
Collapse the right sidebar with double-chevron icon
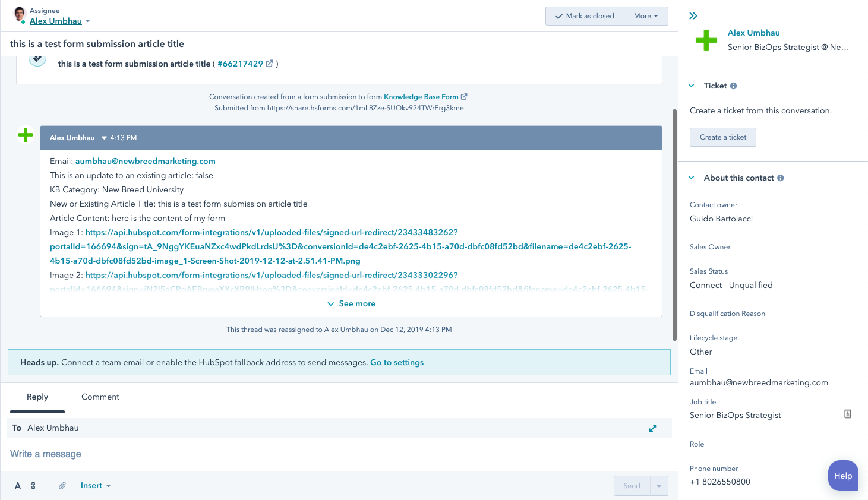coord(693,16)
